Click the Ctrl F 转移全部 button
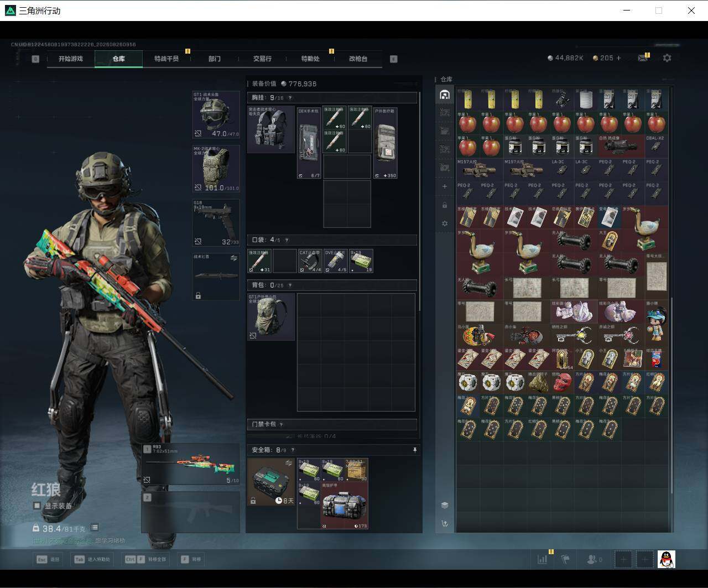The height and width of the screenshot is (588, 708). [x=146, y=559]
